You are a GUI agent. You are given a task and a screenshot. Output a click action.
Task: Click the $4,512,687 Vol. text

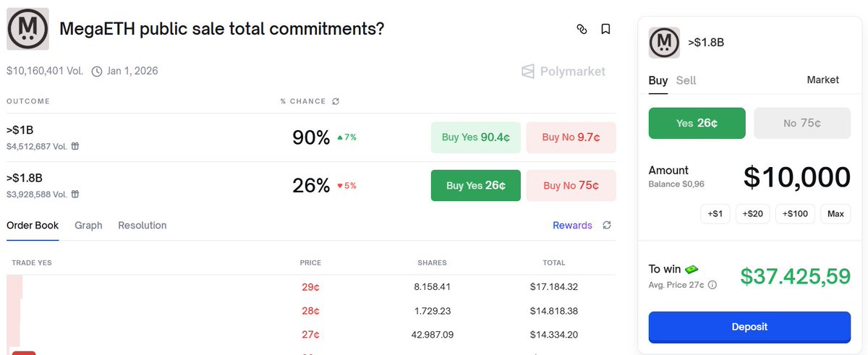(37, 146)
